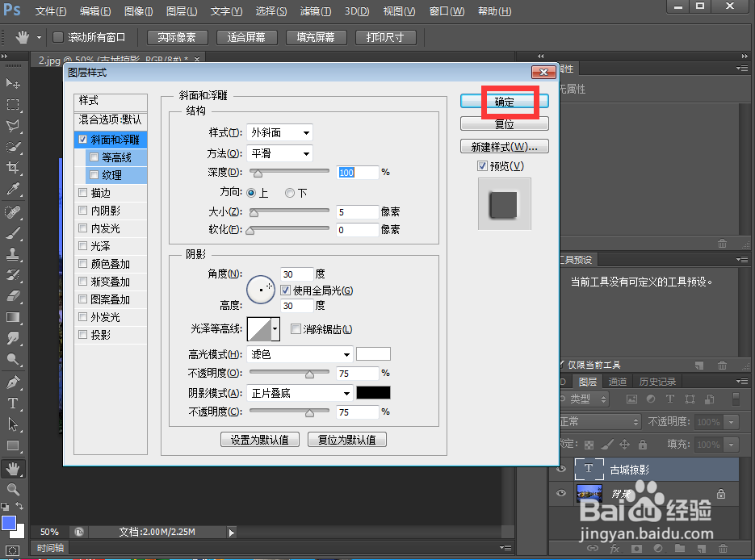Uncheck the 使用全局光 checkbox
755x560 pixels.
286,290
